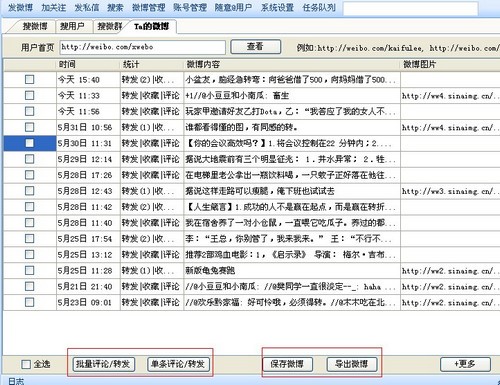Screen dimensions: 500x385
Task: Click the 批量评论/转发 button
Action: coord(104,364)
